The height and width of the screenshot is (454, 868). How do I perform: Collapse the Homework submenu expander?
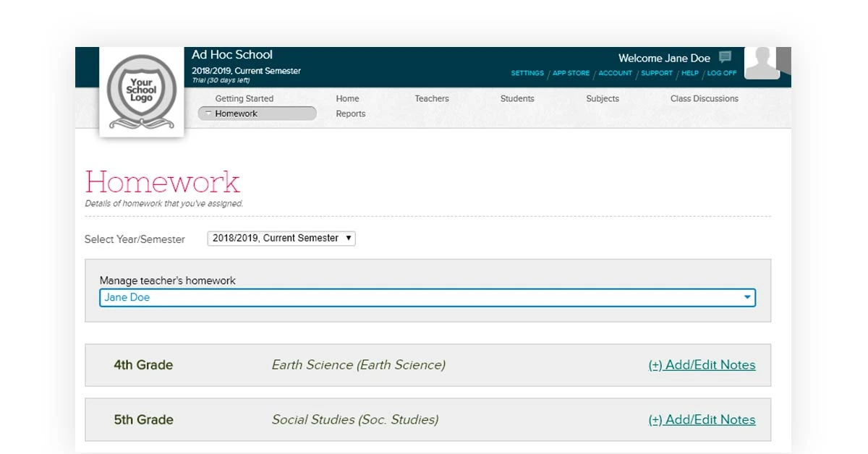208,113
